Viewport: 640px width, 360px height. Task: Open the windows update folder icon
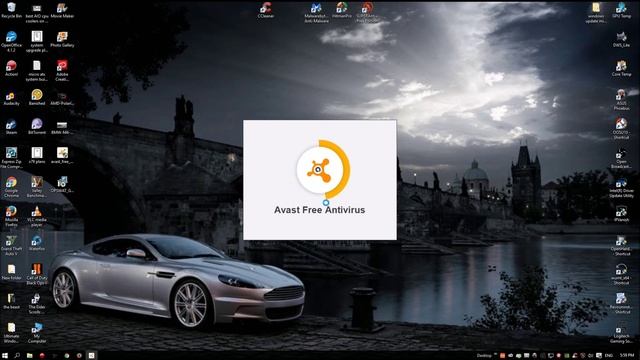click(596, 12)
